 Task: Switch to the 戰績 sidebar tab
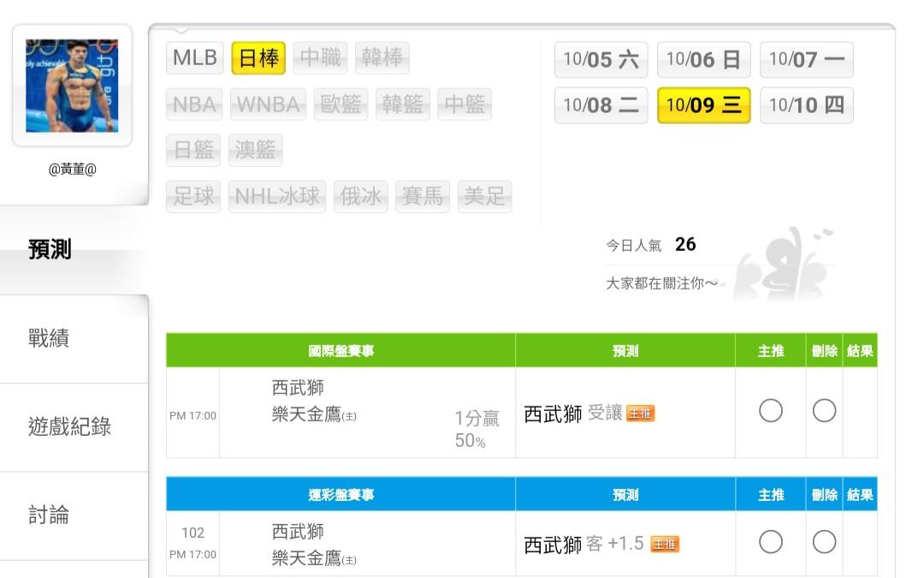click(x=49, y=338)
